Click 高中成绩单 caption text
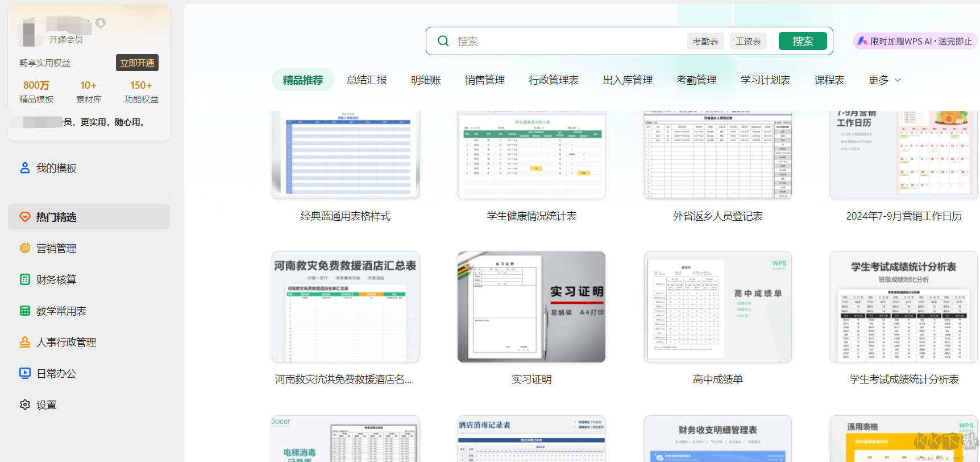 718,379
